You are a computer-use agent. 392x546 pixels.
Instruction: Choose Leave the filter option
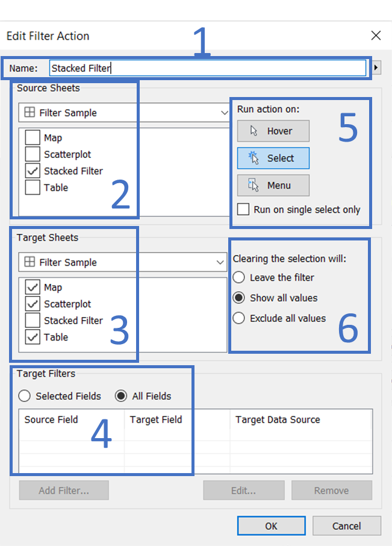point(238,277)
